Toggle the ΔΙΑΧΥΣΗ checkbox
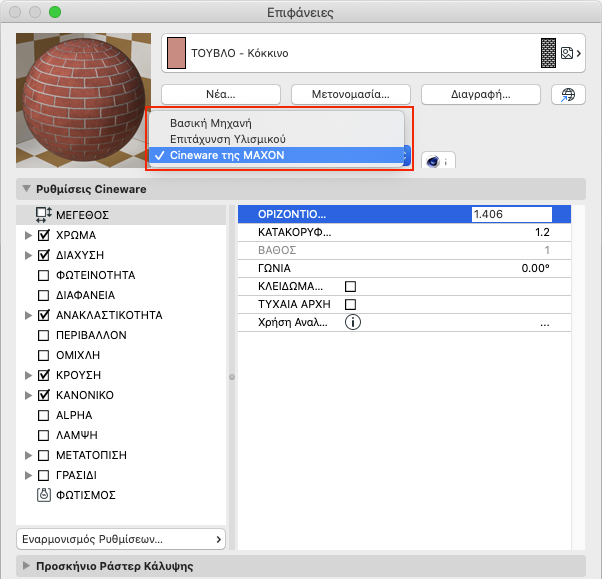 coord(44,255)
